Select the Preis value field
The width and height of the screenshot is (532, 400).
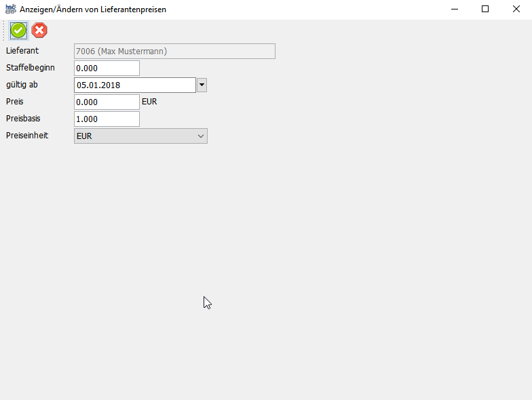107,102
